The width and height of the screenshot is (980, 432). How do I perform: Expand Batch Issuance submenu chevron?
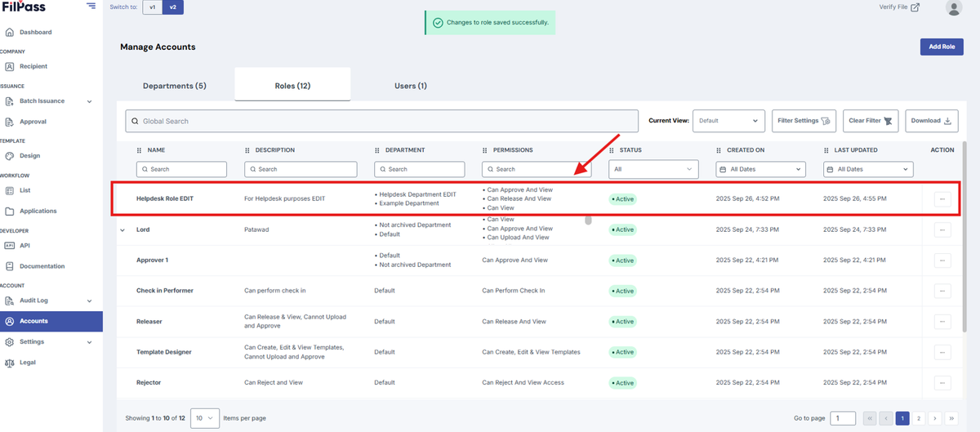(89, 101)
